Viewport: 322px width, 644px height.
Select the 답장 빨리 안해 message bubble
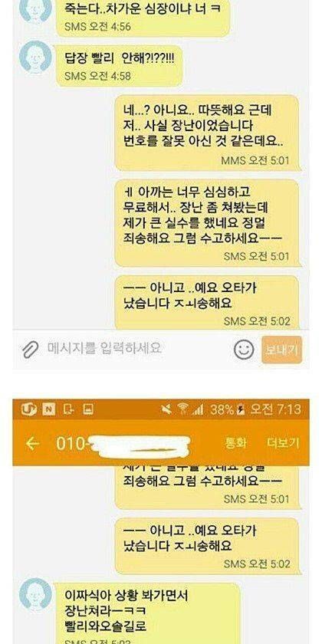tap(119, 66)
